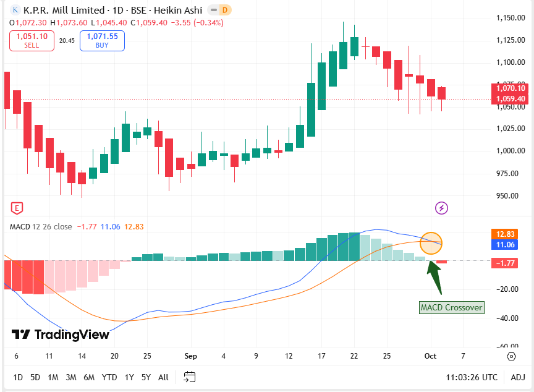Select the YTD time range
Image resolution: width=534 pixels, height=392 pixels.
tap(109, 377)
